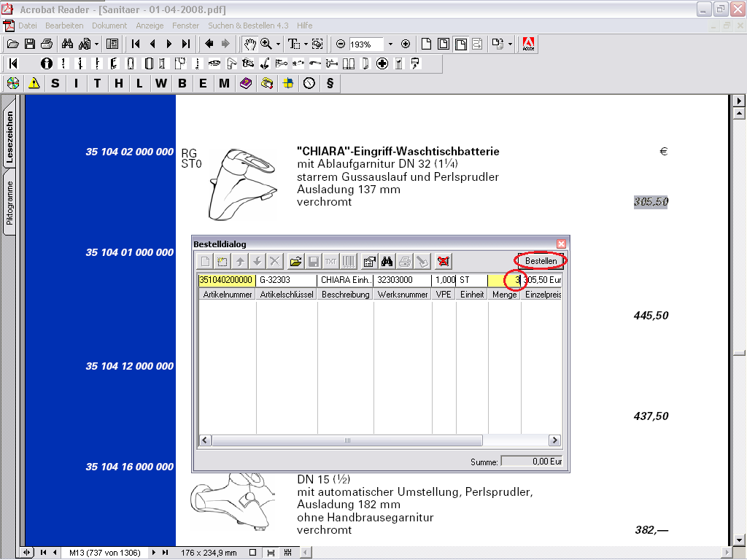Click the document vertical scrollbar down arrow
Image resolution: width=747 pixels, height=560 pixels.
pyautogui.click(x=739, y=540)
